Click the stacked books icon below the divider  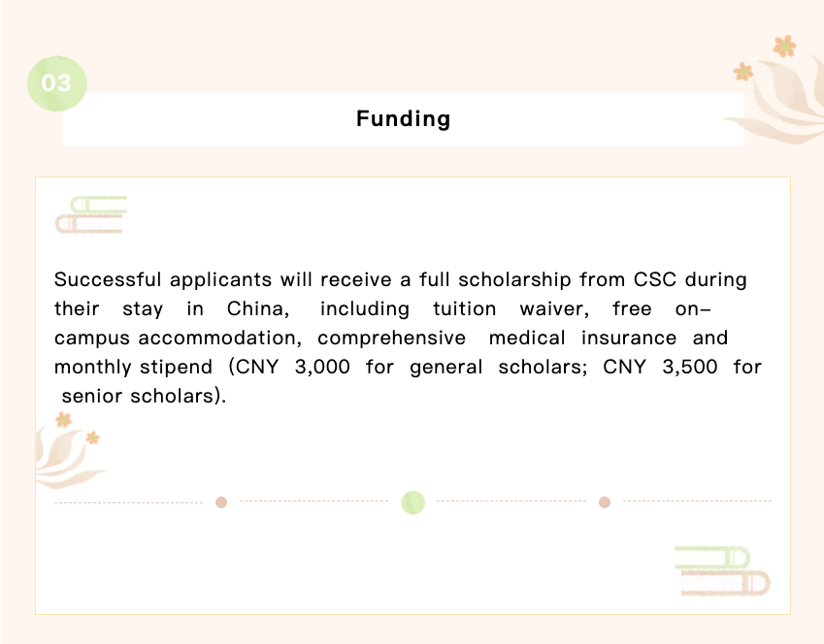click(x=722, y=570)
